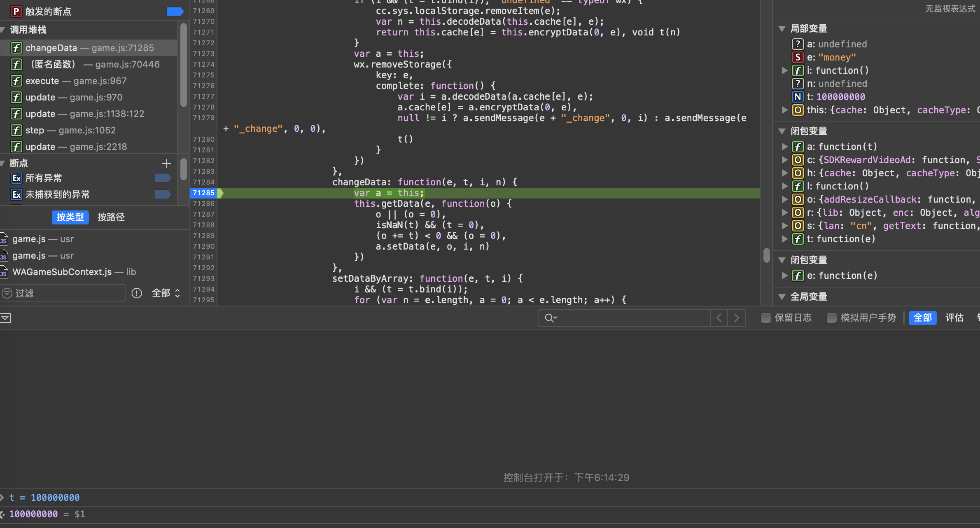The image size is (980, 528).
Task: Click in the console search field
Action: (x=624, y=318)
